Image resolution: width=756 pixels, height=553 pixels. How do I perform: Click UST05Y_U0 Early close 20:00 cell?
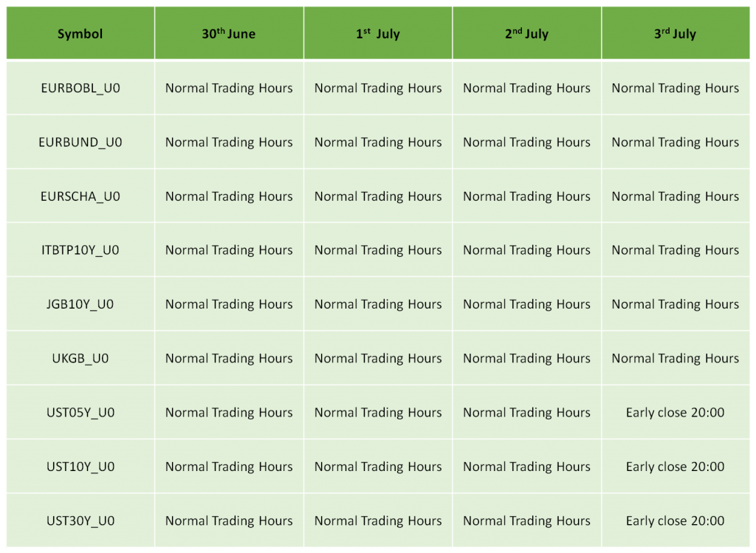(676, 412)
